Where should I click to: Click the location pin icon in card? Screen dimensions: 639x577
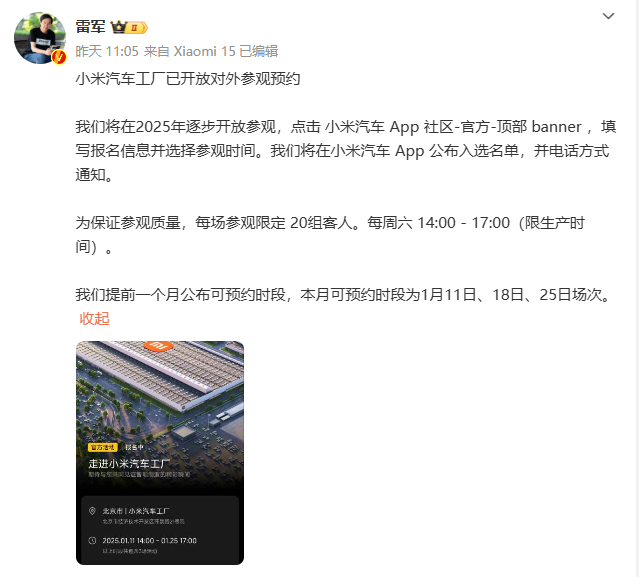(92, 511)
